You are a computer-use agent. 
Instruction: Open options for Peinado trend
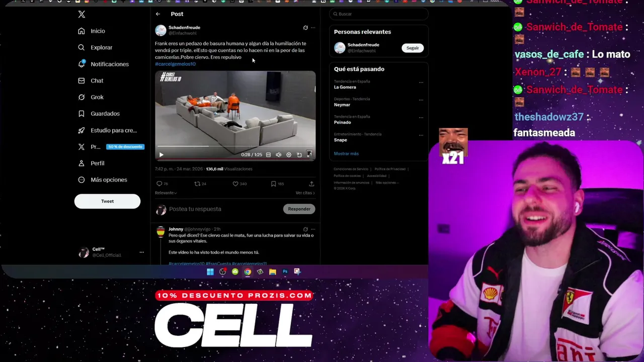point(421,118)
